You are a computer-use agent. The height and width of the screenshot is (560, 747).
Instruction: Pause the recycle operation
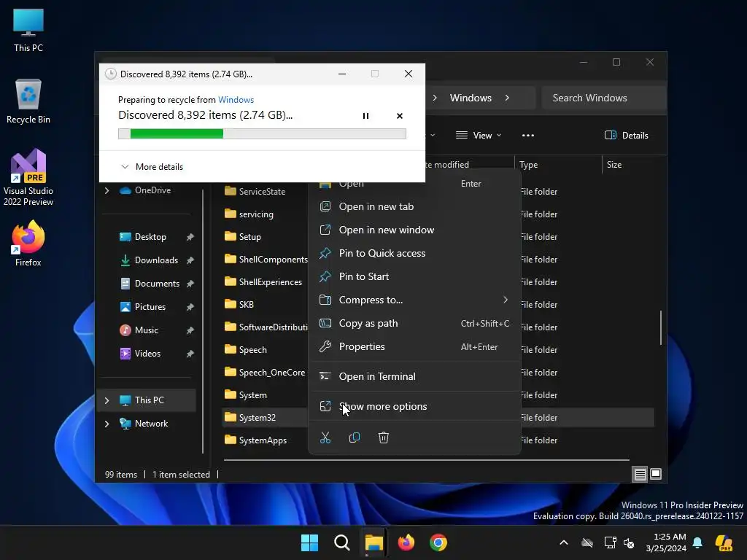366,116
